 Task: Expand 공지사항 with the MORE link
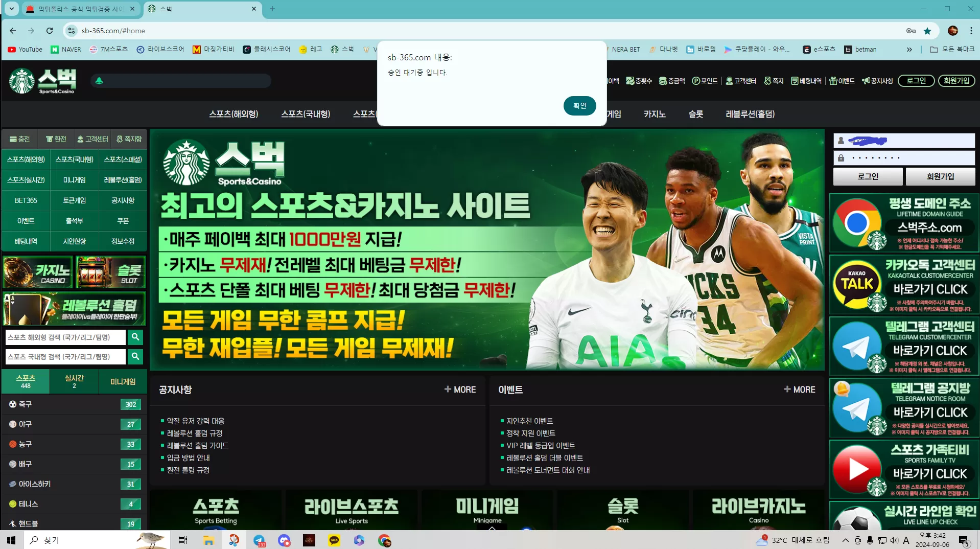[460, 390]
